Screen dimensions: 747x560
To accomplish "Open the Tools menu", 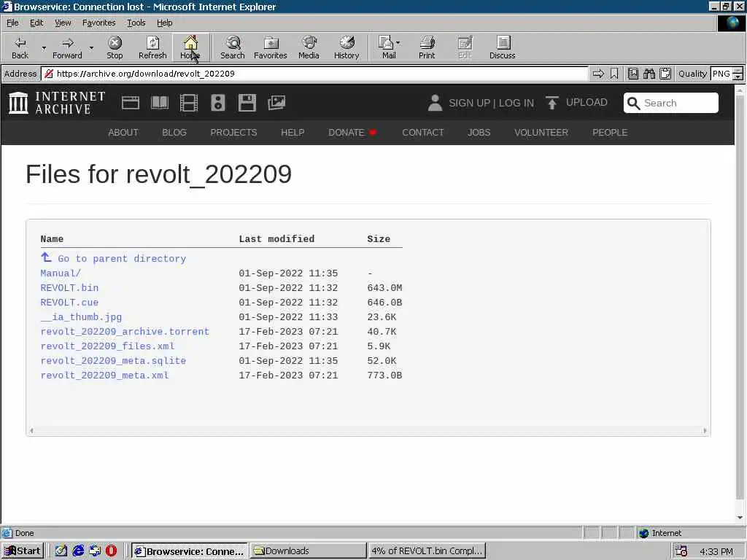I will 136,23.
